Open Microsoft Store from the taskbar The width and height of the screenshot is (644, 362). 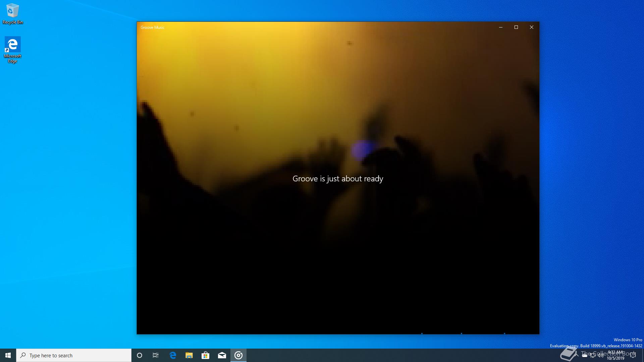205,355
